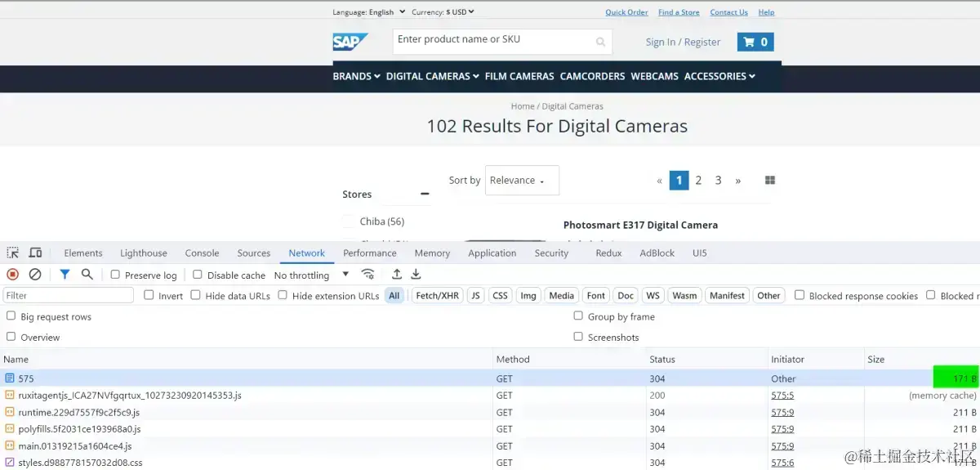Open Sign In / Register link
This screenshot has height=470, width=980.
pos(683,42)
